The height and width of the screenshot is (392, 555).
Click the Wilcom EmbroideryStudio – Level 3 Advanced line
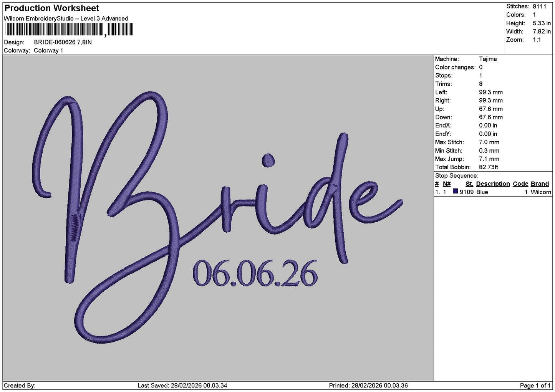click(x=66, y=18)
